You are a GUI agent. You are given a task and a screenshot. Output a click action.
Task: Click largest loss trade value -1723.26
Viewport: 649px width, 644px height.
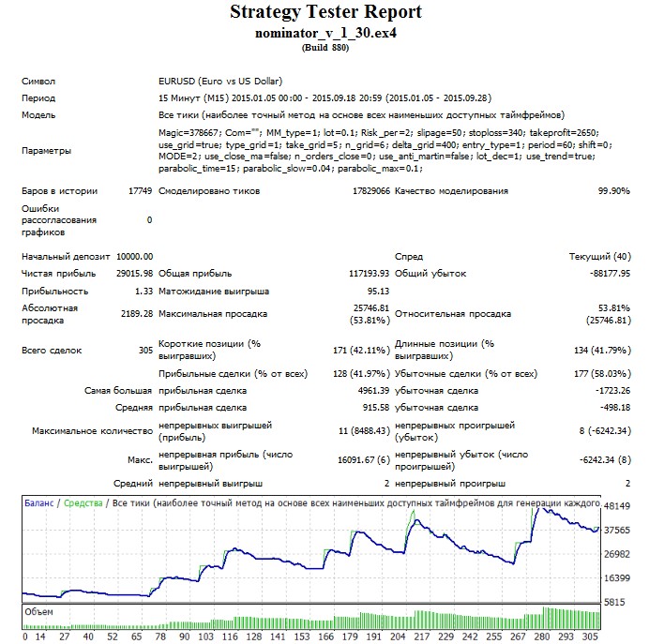pos(613,391)
